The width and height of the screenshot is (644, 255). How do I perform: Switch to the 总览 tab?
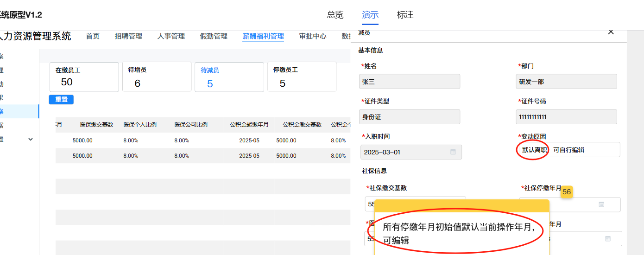pos(335,15)
